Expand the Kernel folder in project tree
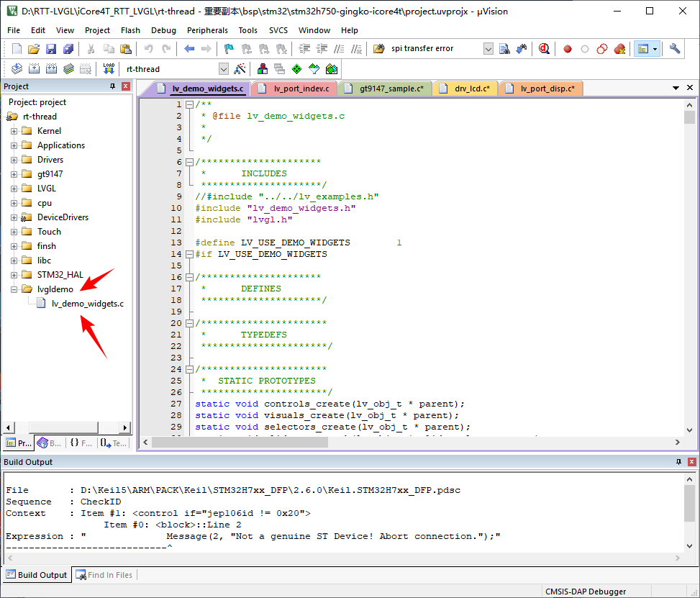 tap(14, 131)
